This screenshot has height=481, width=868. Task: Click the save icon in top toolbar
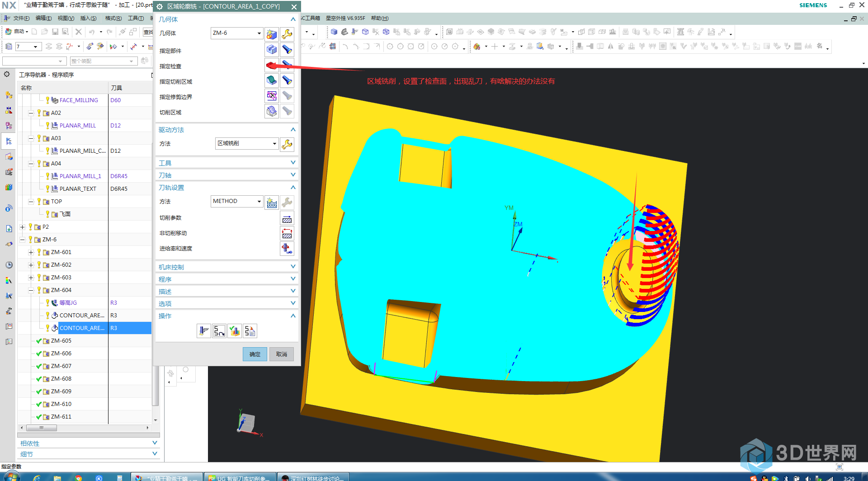[55, 32]
